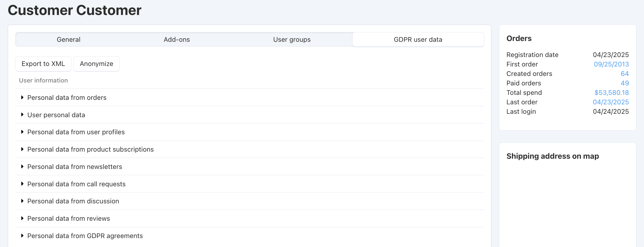Select the Total spend label

pos(524,92)
